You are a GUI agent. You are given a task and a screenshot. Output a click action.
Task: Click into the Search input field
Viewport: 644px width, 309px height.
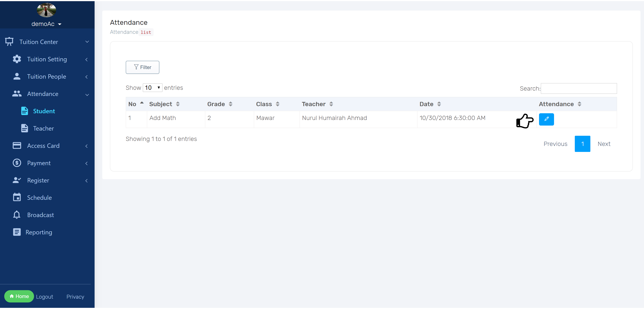tap(578, 88)
